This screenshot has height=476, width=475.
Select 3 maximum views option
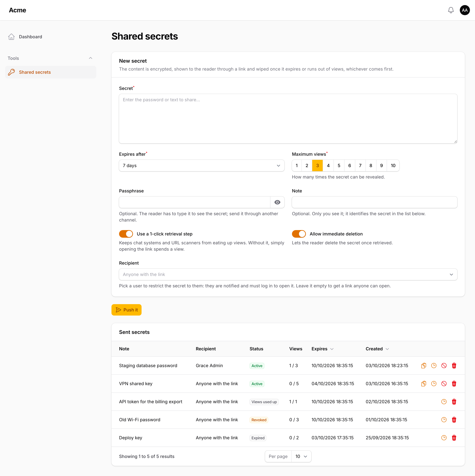click(317, 166)
